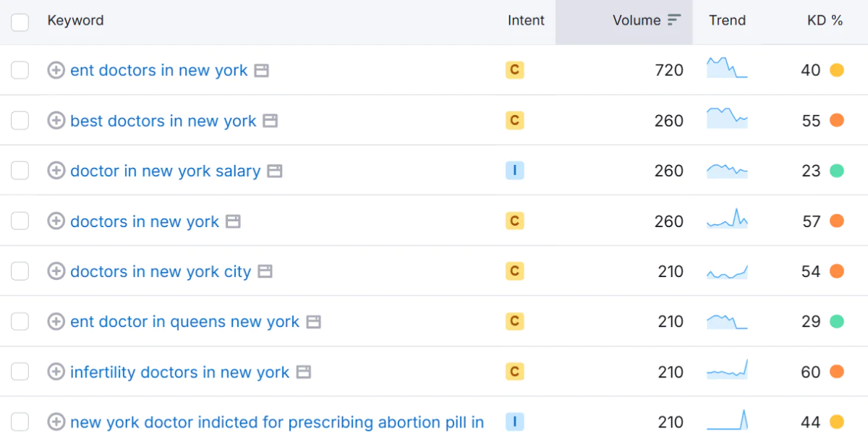Open the Intent column header
This screenshot has height=434, width=868.
point(526,20)
